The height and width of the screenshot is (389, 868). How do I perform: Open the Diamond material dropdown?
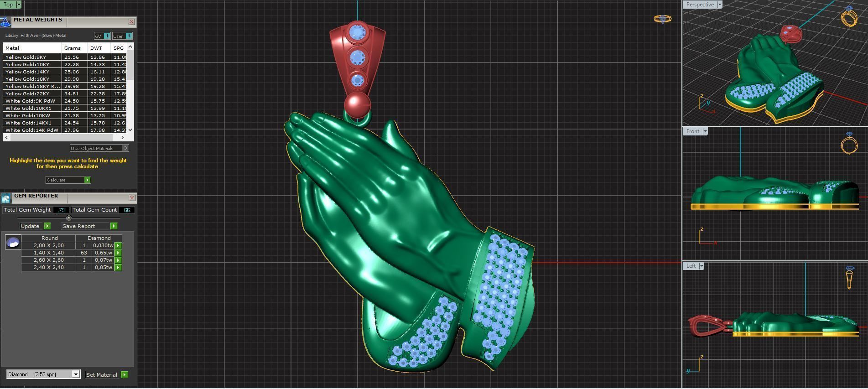coord(76,374)
